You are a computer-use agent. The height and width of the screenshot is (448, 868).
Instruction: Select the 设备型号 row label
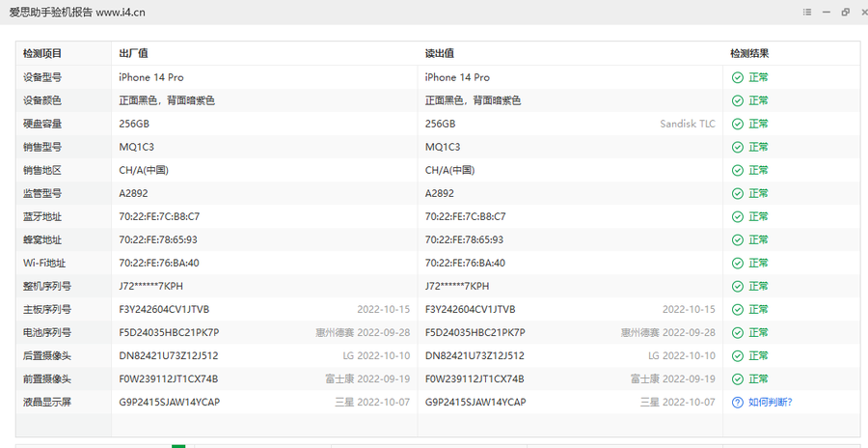coord(42,77)
